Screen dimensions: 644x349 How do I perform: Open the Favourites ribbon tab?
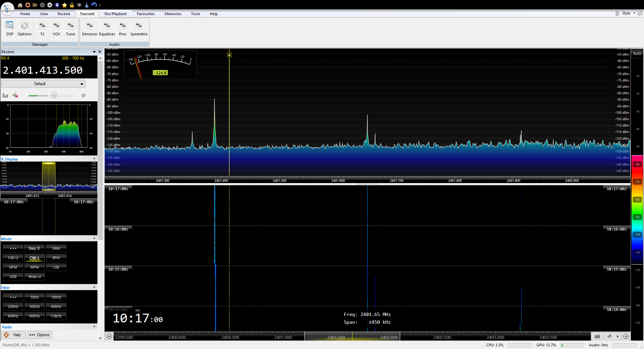[x=146, y=14]
